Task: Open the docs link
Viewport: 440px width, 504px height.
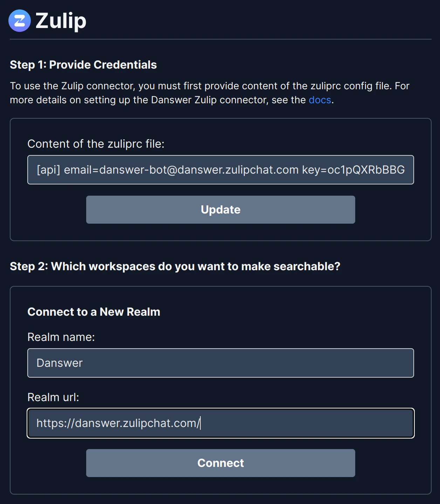Action: tap(319, 100)
